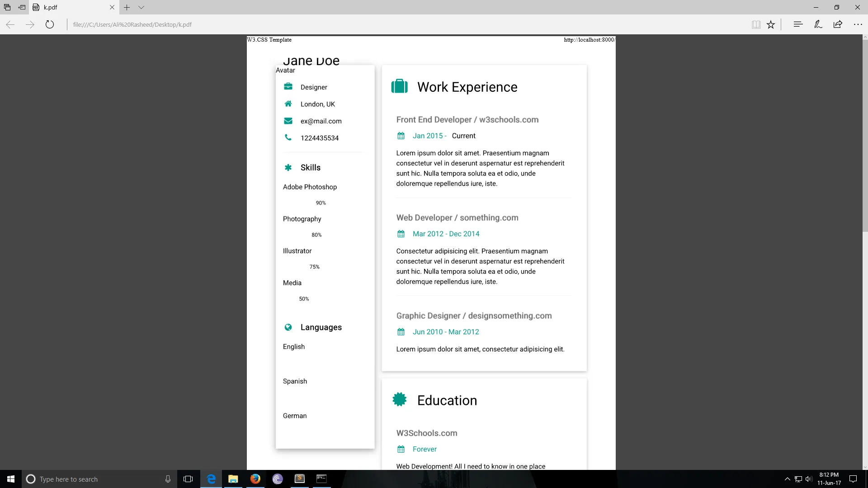Open the reading view icon

coord(756,24)
